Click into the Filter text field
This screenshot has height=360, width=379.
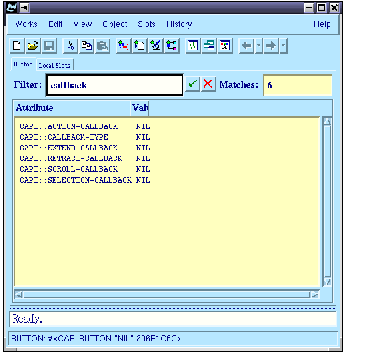pyautogui.click(x=114, y=85)
